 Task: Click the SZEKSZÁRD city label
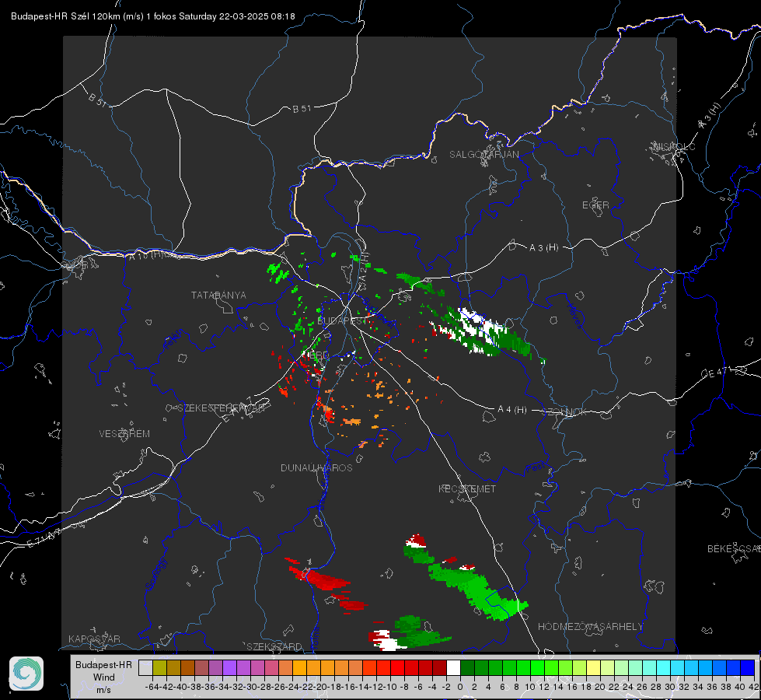coord(274,646)
